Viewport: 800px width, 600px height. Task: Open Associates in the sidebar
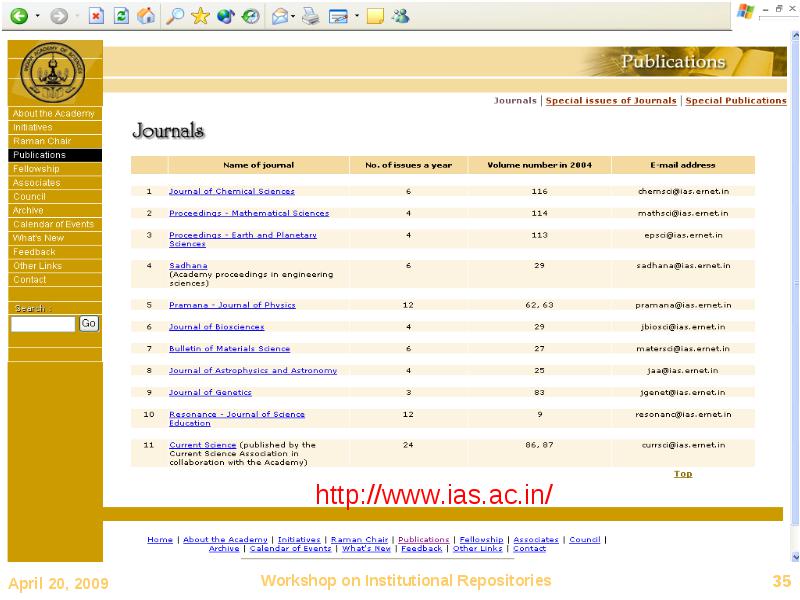pos(36,183)
